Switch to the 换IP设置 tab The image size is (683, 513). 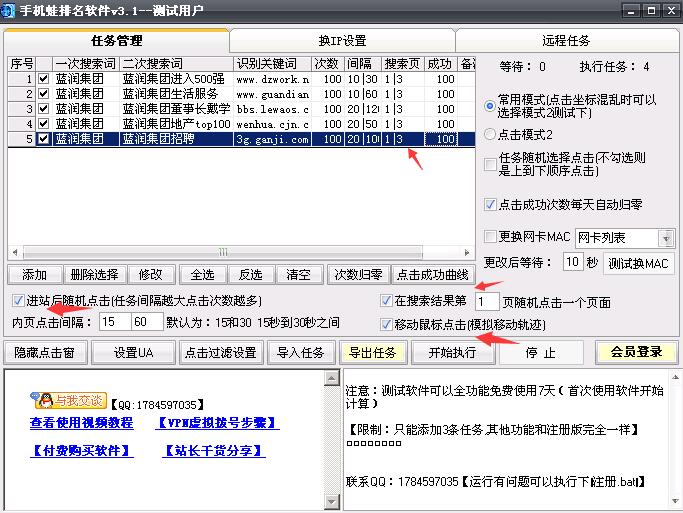point(342,41)
